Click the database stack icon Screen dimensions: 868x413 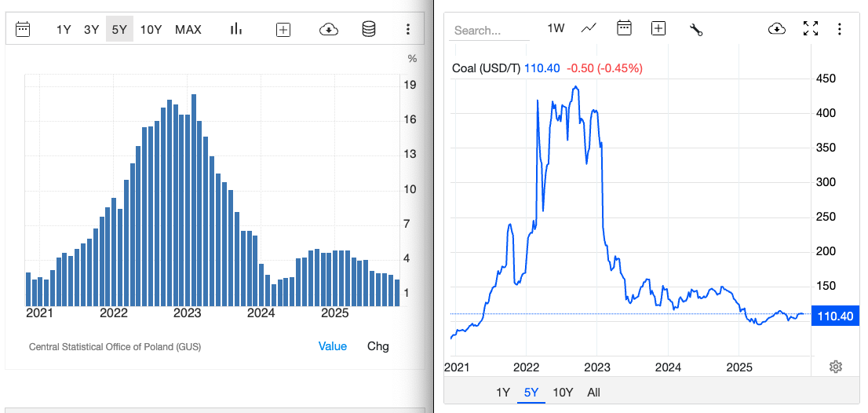[368, 30]
